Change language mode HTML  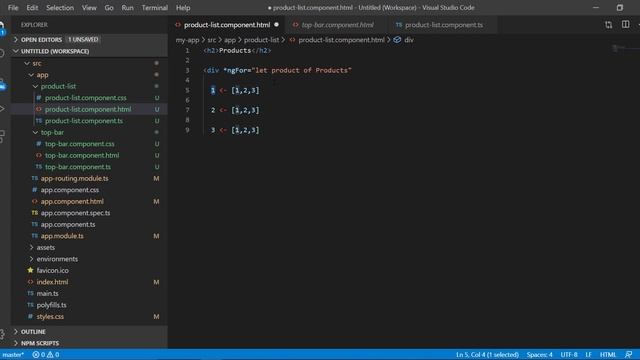click(x=608, y=355)
